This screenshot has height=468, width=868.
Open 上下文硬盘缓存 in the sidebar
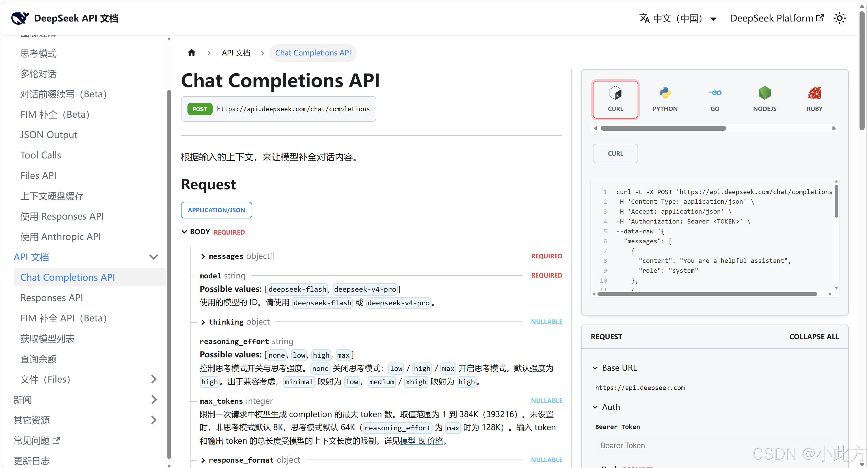52,196
